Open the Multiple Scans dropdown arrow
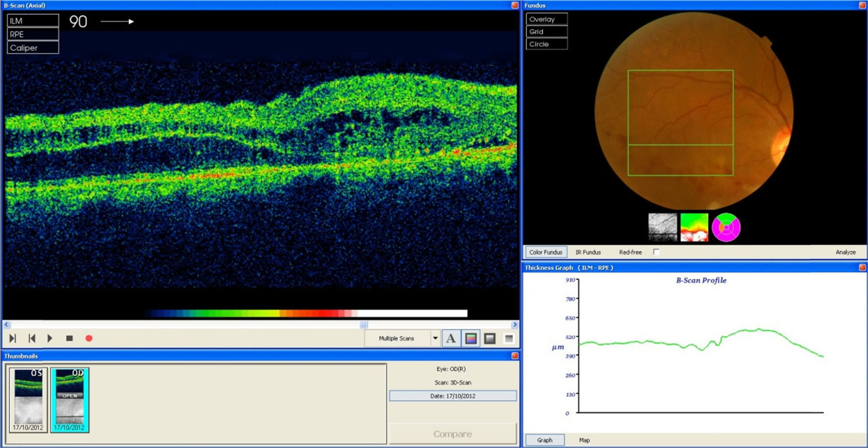The width and height of the screenshot is (868, 448). [x=434, y=338]
